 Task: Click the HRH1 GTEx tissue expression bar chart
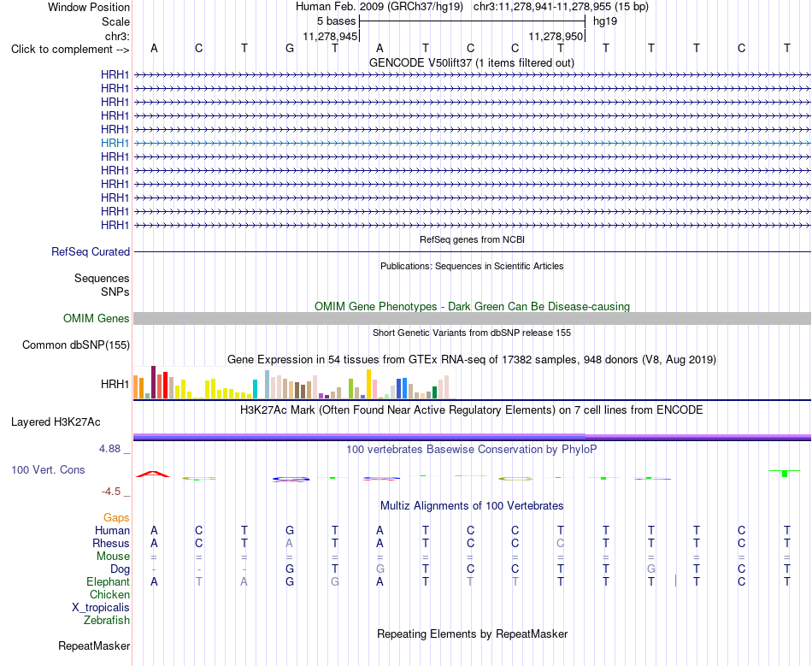[x=294, y=382]
